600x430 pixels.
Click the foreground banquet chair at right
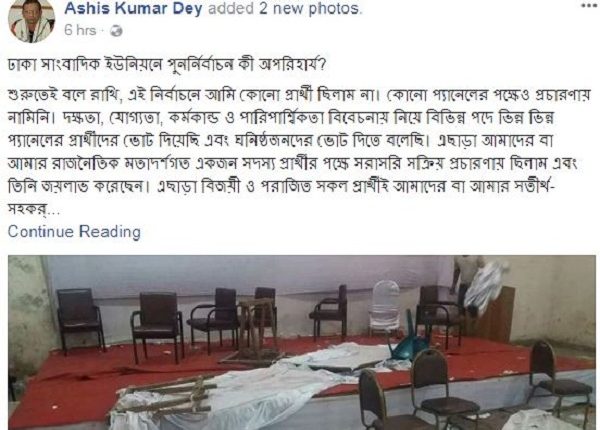point(561,383)
